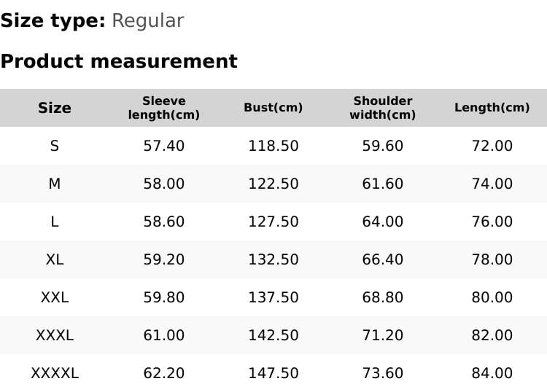The image size is (547, 392).
Task: Select the S size row label
Action: pyautogui.click(x=55, y=146)
